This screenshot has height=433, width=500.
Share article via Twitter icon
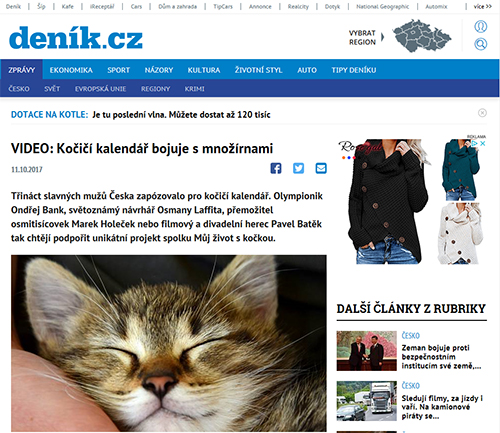298,168
